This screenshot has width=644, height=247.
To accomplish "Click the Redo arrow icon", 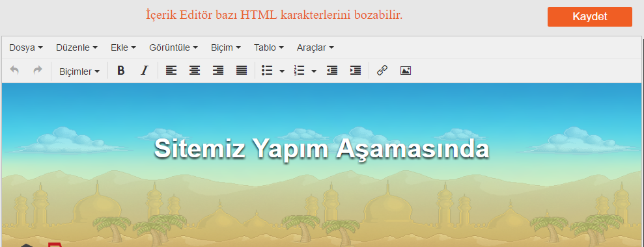I will click(38, 71).
